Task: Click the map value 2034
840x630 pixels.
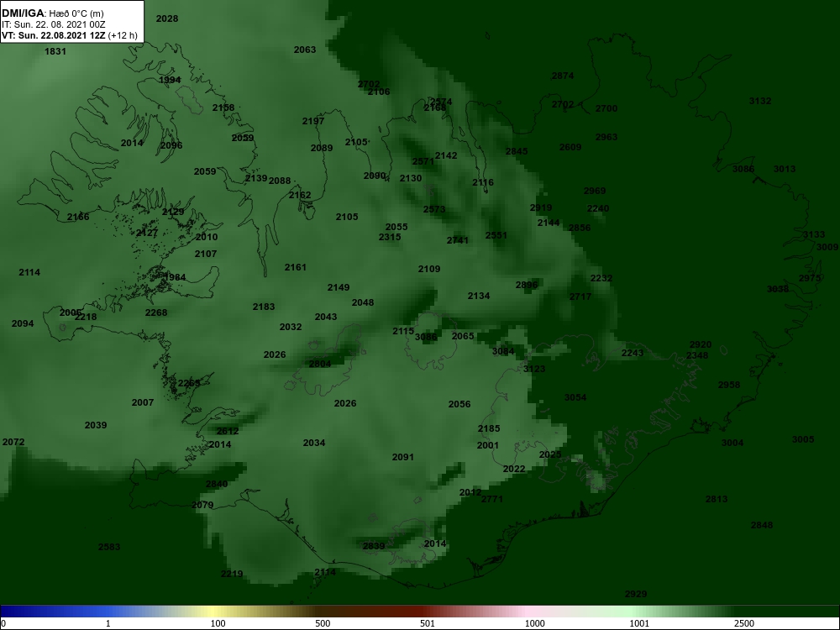Action: click(x=314, y=443)
